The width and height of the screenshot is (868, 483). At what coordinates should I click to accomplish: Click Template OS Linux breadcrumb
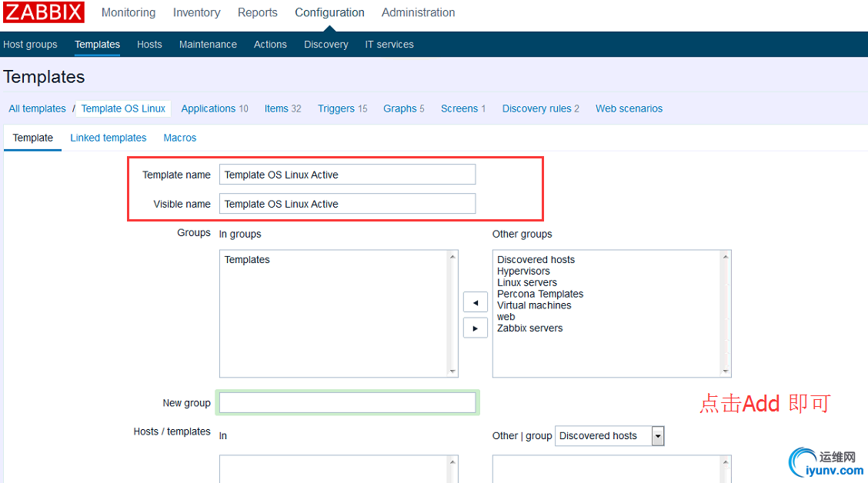pyautogui.click(x=123, y=108)
